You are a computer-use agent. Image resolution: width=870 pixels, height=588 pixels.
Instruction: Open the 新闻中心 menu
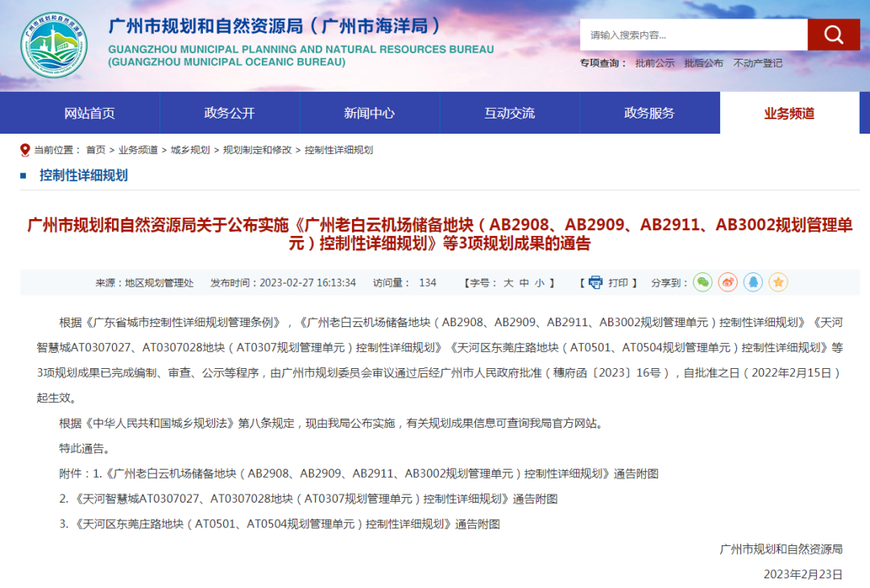(369, 113)
